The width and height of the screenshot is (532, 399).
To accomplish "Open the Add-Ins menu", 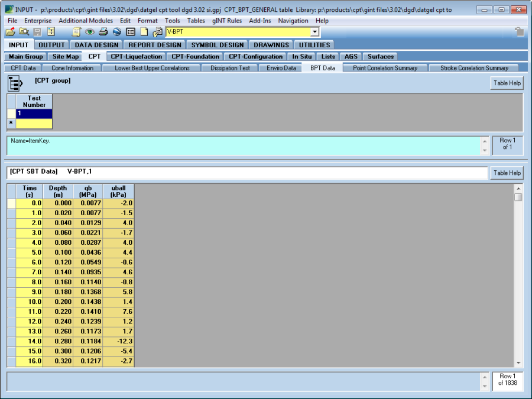I will tap(260, 21).
